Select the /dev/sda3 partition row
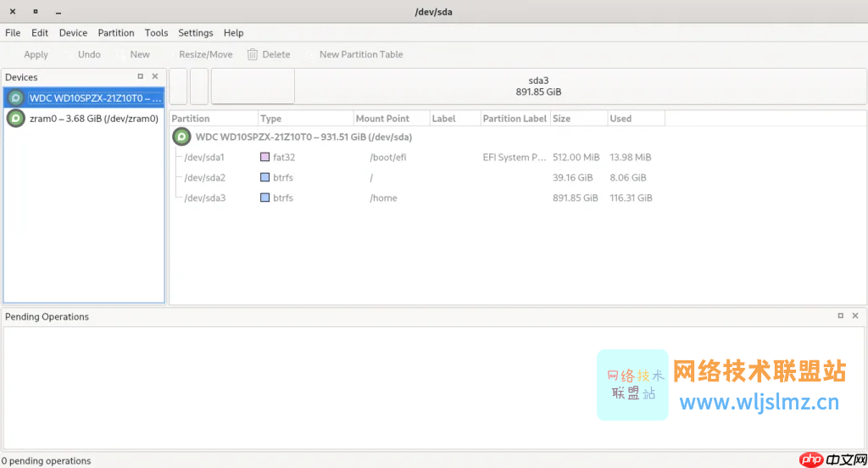 [518, 198]
